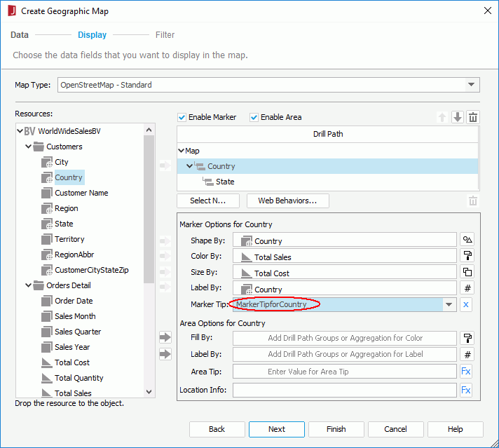499x448 pixels.
Task: Open the marker shape settings for Shape By
Action: point(467,240)
